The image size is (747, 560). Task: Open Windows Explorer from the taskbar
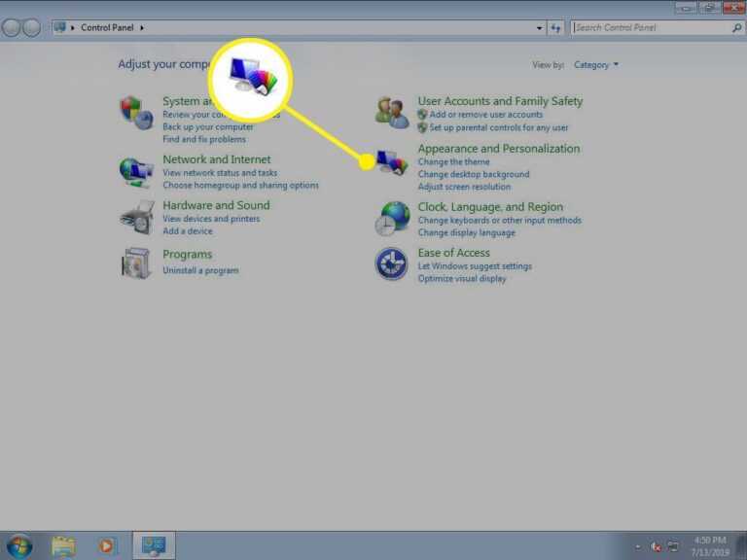63,546
